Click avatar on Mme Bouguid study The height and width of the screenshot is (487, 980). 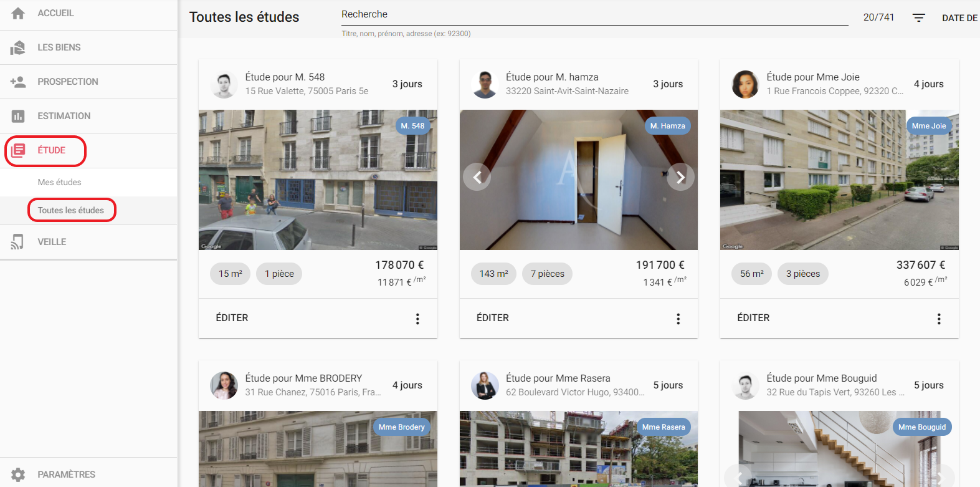click(x=745, y=385)
